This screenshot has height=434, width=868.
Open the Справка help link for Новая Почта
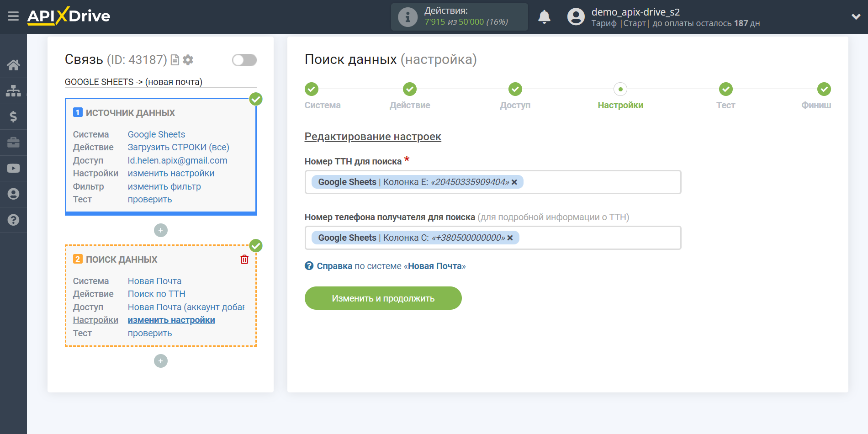point(391,266)
